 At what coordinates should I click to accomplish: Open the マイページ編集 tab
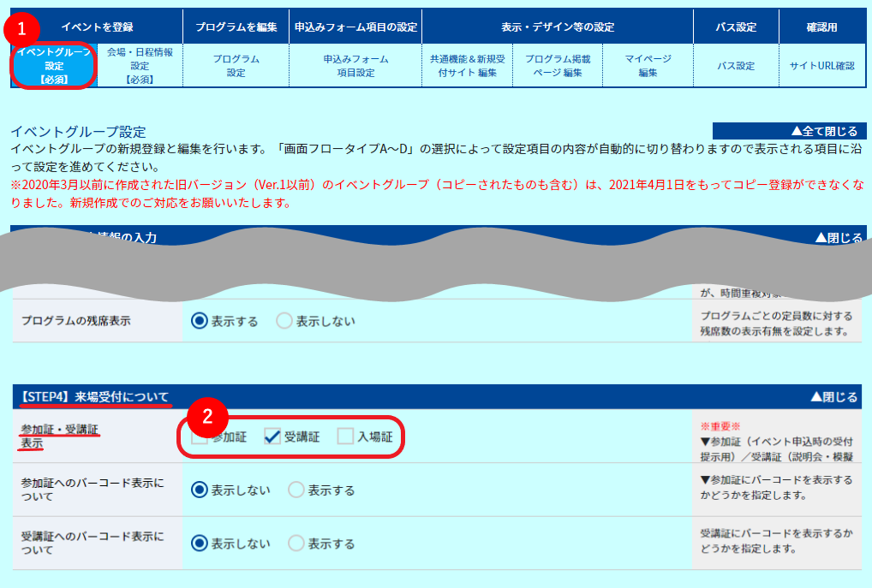point(648,66)
